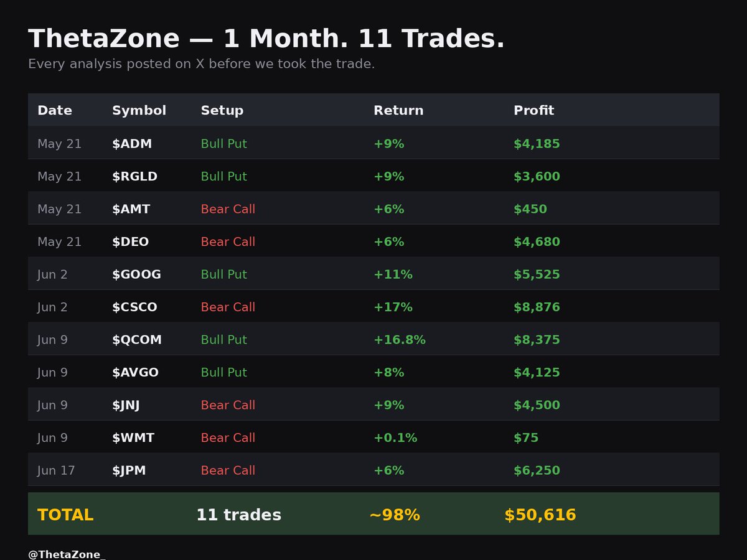The height and width of the screenshot is (560, 747).
Task: Select the $AVGO symbol cell
Action: pyautogui.click(x=135, y=373)
